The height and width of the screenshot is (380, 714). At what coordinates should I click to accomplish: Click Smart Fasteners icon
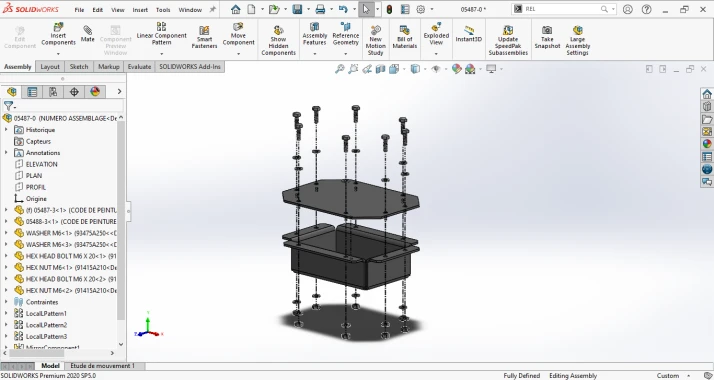204,37
